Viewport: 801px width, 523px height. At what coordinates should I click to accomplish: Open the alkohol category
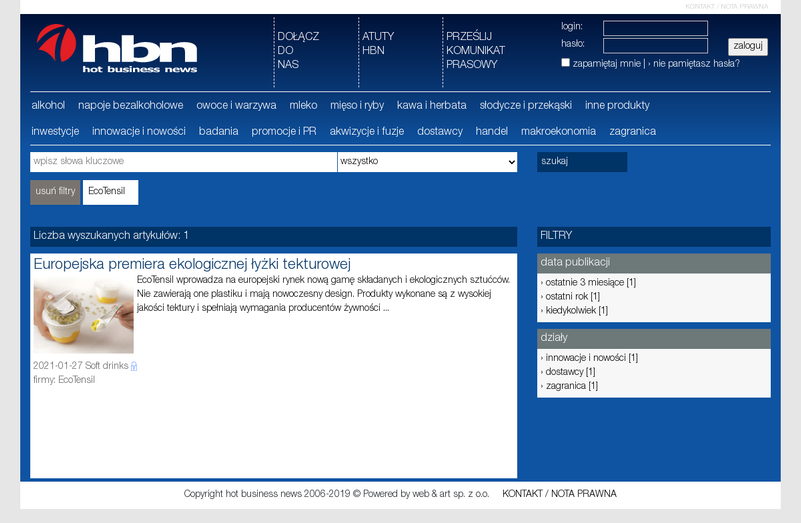click(48, 105)
